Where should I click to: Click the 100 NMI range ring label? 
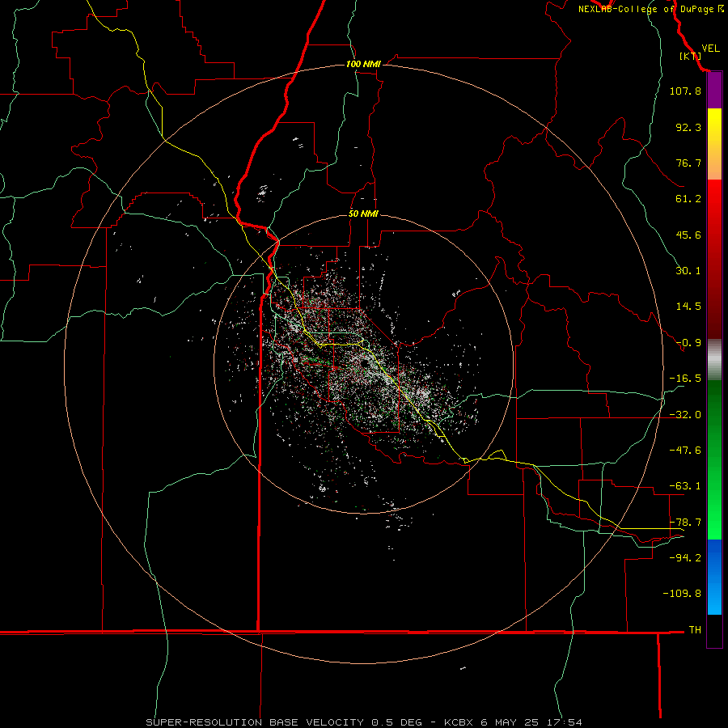(x=363, y=64)
